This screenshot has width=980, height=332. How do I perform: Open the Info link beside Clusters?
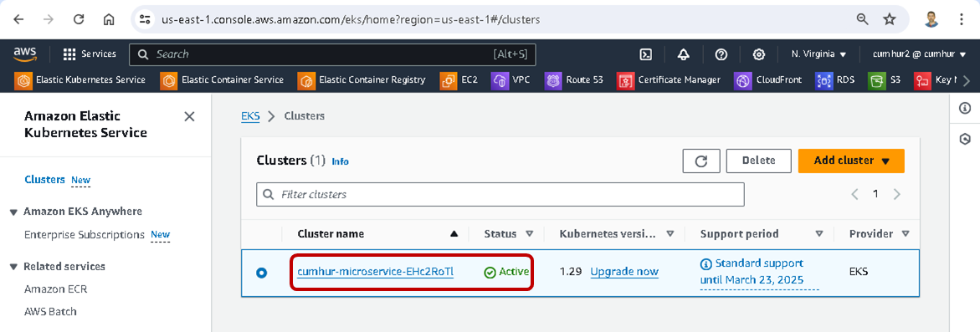pyautogui.click(x=340, y=161)
